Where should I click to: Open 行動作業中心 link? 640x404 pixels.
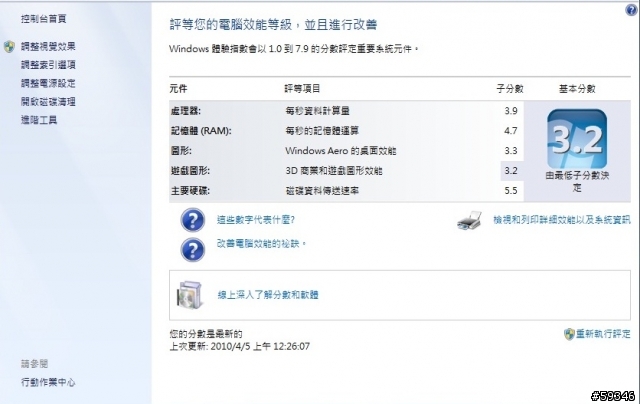coord(48,382)
